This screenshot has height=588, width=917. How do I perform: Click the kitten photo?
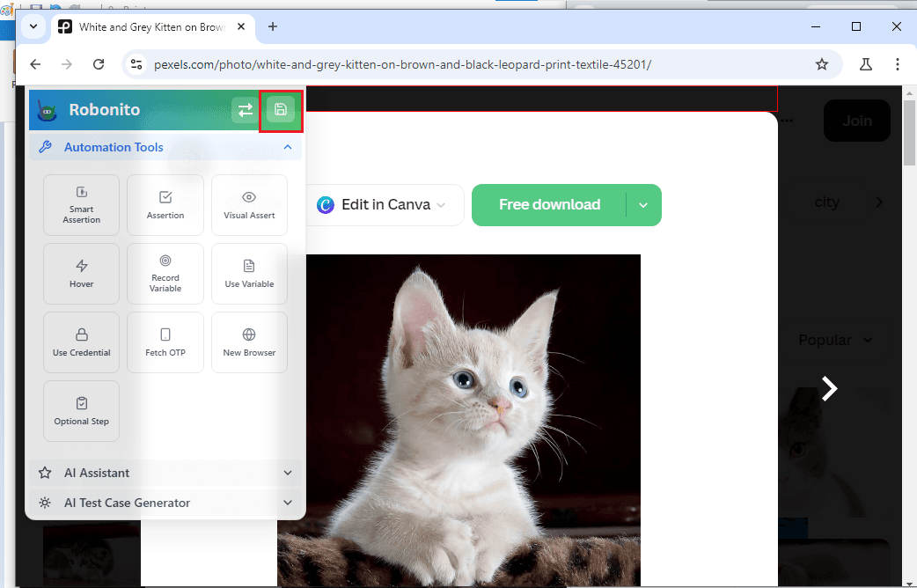coord(459,420)
